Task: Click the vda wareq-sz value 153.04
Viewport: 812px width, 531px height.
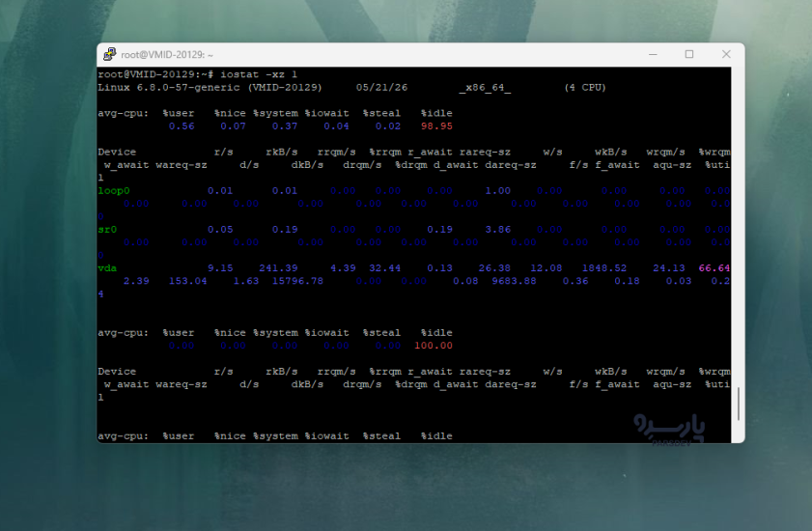Action: click(187, 281)
